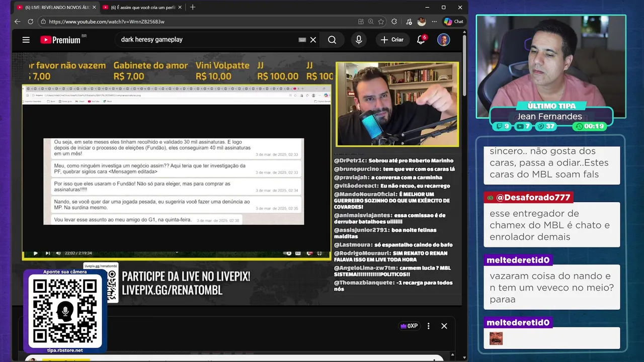
Task: Click the first JJ R$ 100,00 donation
Action: 278,71
